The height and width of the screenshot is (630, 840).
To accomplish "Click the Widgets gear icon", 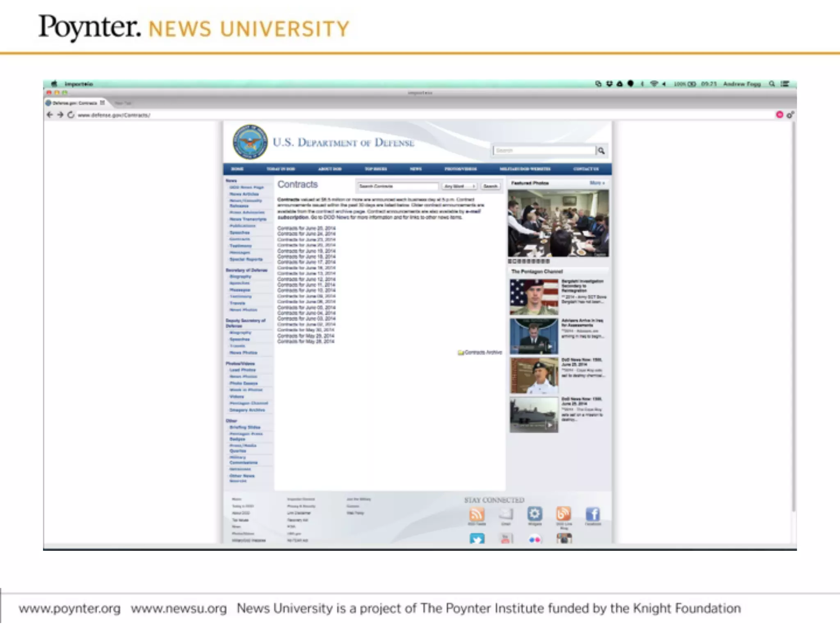I will tap(534, 514).
